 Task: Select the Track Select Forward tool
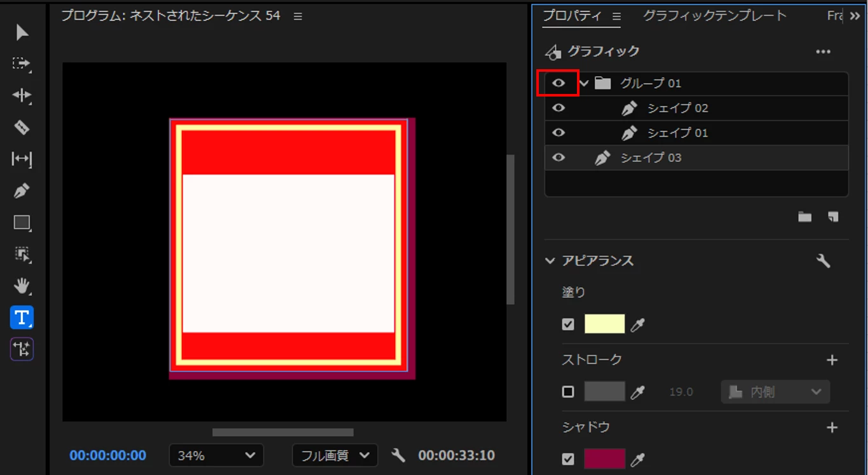click(22, 64)
